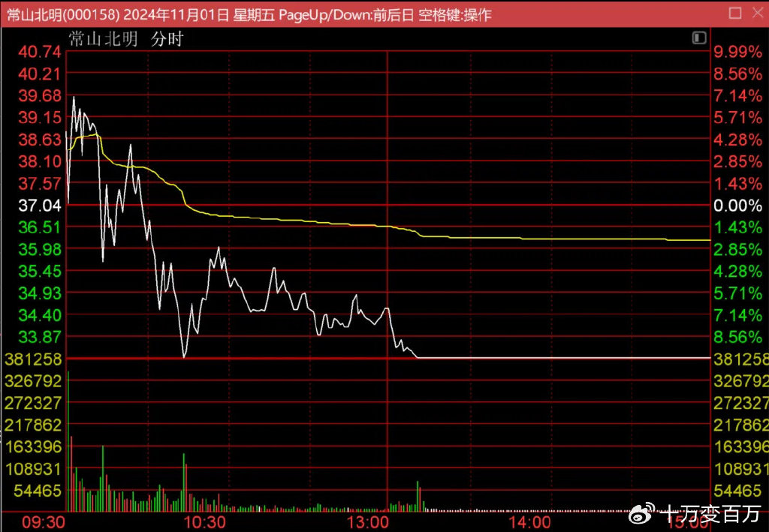Viewport: 769px width, 532px height.
Task: Click the 9.99% upper limit percentage label
Action: (x=737, y=52)
